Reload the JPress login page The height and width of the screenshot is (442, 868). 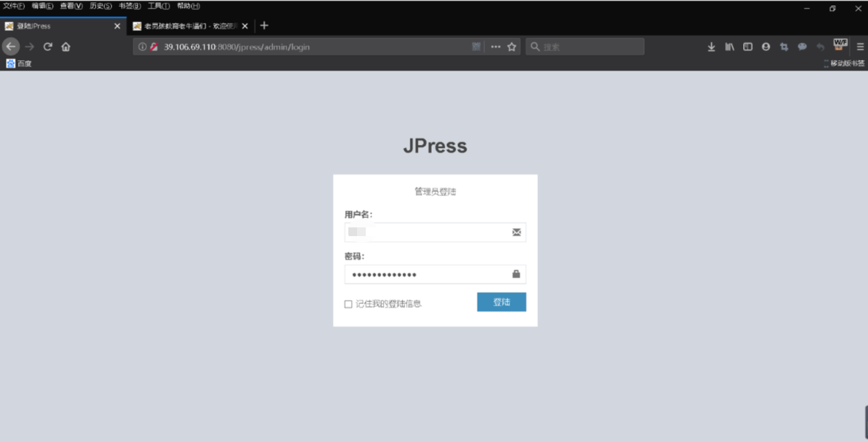pos(48,46)
